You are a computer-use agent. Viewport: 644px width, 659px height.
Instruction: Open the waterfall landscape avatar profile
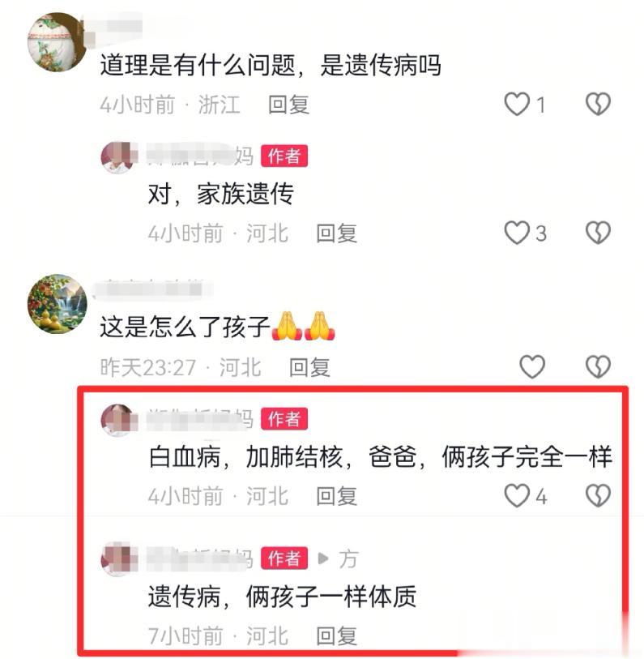(58, 304)
